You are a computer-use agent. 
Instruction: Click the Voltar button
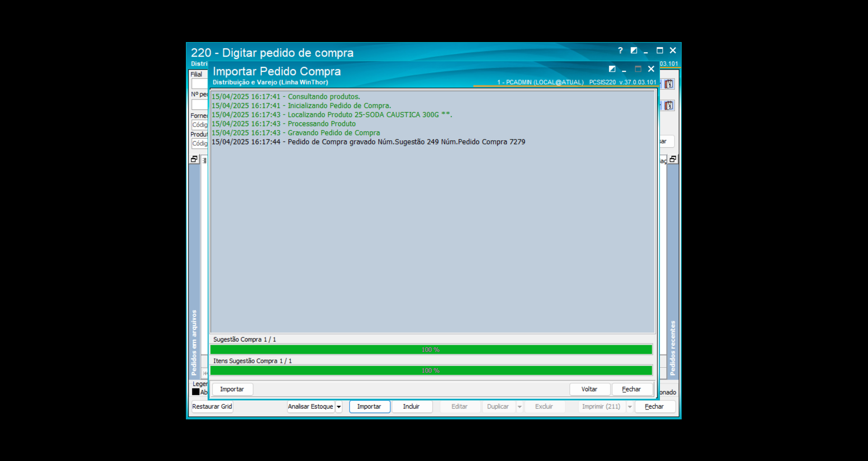click(589, 389)
